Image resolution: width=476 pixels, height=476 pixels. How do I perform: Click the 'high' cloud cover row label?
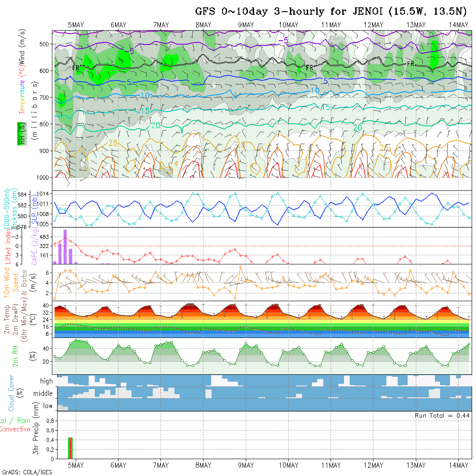coord(46,381)
